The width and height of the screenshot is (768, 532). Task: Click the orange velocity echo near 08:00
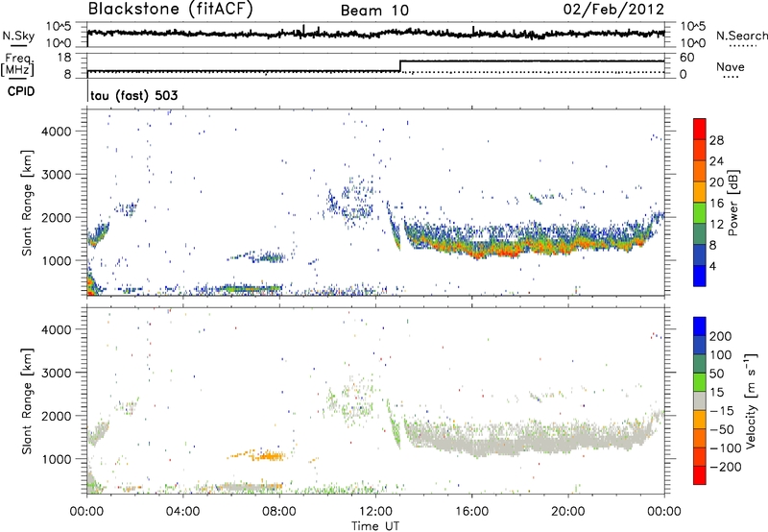click(x=270, y=456)
